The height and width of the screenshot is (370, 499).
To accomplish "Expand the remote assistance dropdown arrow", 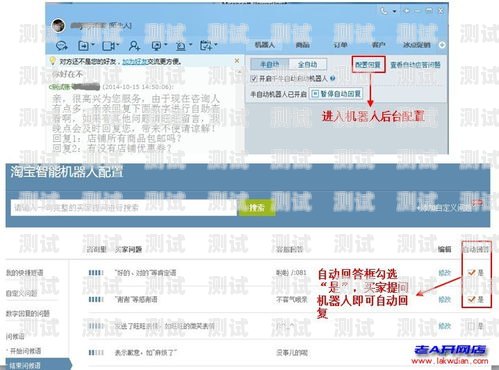I will click(x=166, y=44).
